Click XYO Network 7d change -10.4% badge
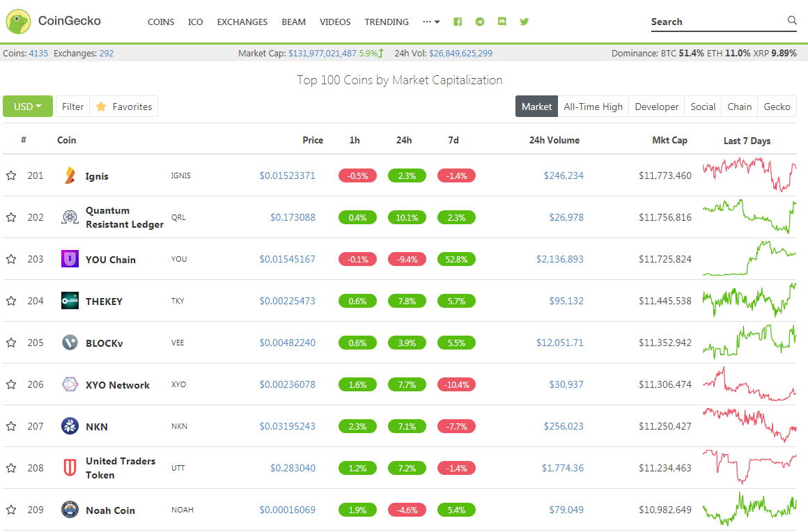 click(x=456, y=384)
